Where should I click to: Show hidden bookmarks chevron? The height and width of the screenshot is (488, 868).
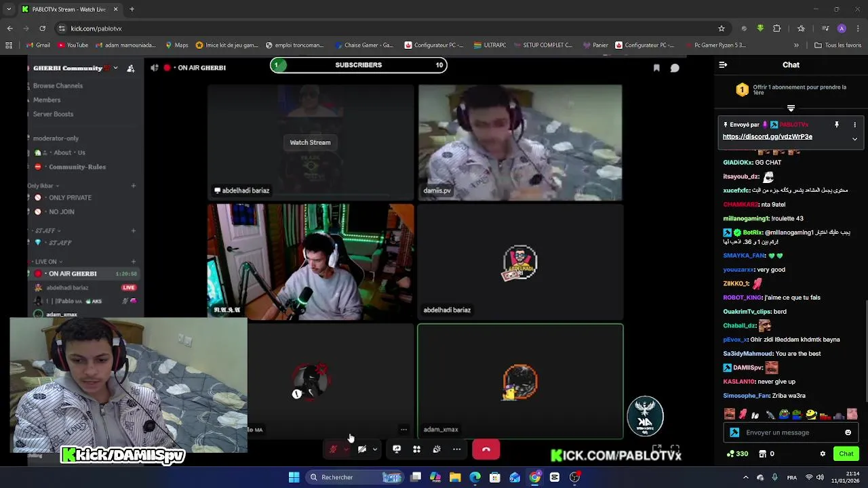click(796, 45)
